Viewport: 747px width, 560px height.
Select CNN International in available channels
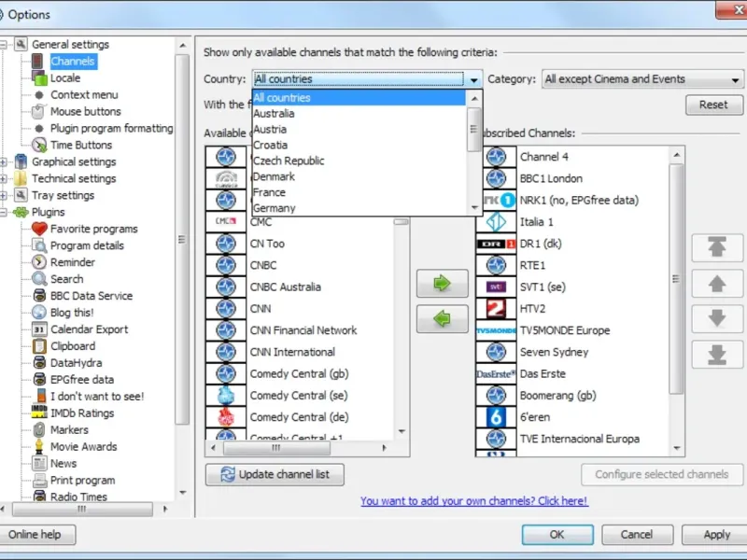292,352
